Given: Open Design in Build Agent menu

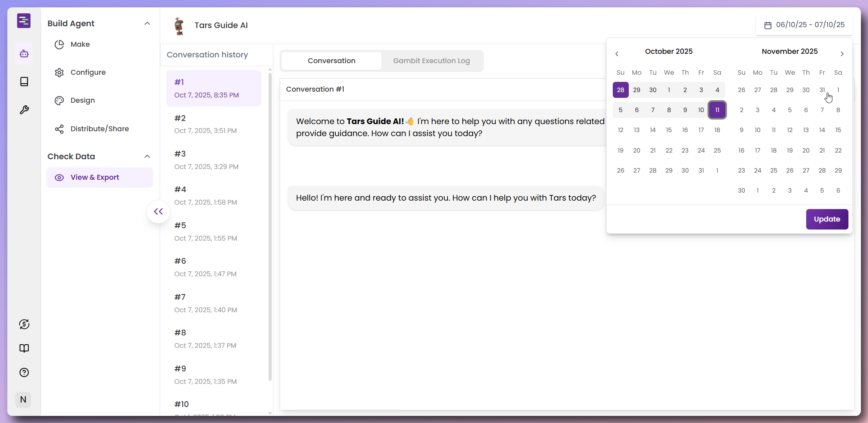Looking at the screenshot, I should pyautogui.click(x=100, y=101).
